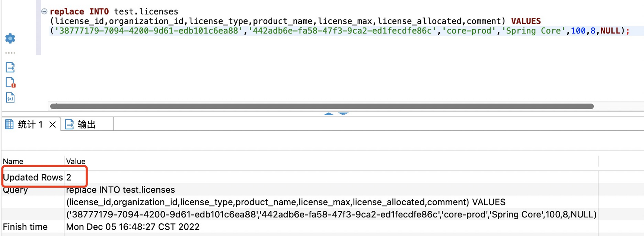The image size is (644, 236).
Task: Open the variables panel {x} icon
Action: [x=10, y=97]
